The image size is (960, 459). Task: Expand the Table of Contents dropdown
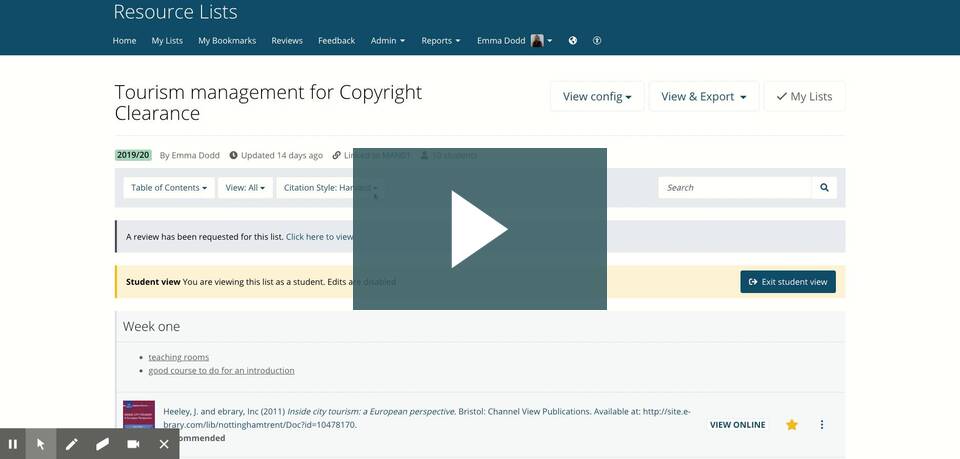169,188
